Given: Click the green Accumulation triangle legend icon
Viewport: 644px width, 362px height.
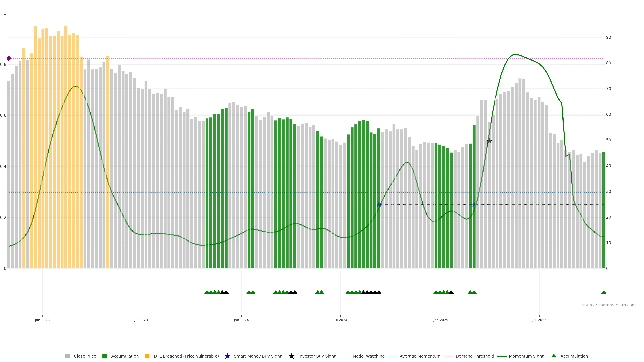Looking at the screenshot, I should pos(554,356).
